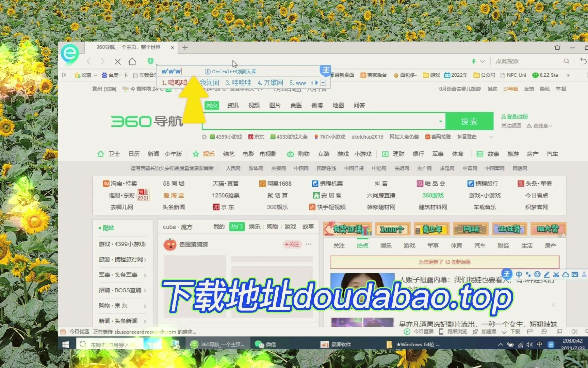This screenshot has height=368, width=588.
Task: Select the 热点 news tab
Action: pyautogui.click(x=362, y=246)
